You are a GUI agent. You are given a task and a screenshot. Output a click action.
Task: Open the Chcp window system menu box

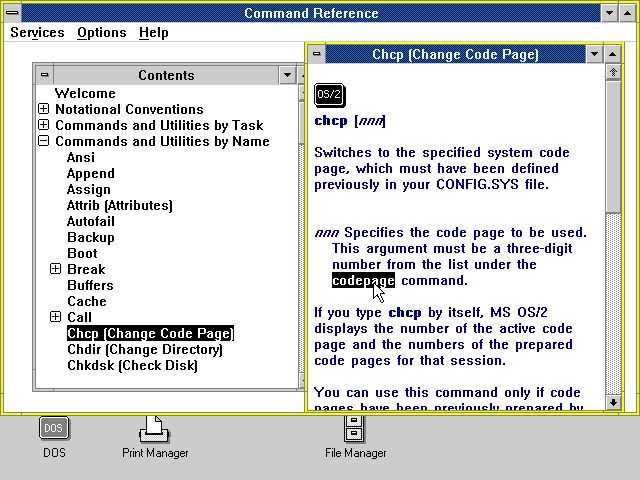click(316, 54)
